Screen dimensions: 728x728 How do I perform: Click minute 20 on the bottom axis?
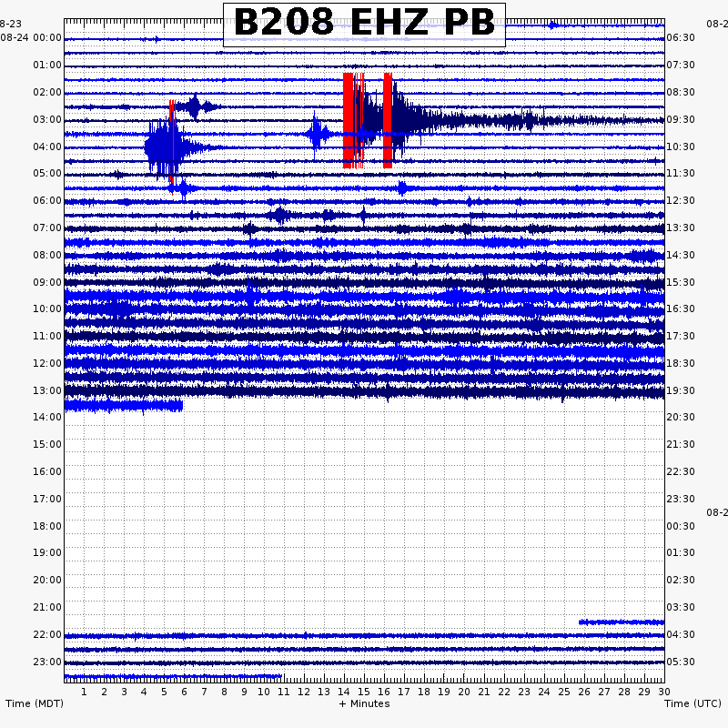coord(464,692)
